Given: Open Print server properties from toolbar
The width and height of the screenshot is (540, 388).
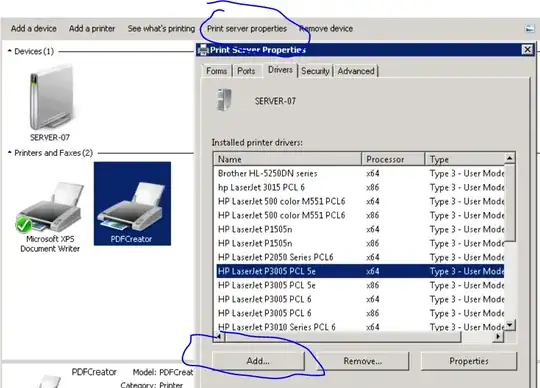Looking at the screenshot, I should 247,29.
